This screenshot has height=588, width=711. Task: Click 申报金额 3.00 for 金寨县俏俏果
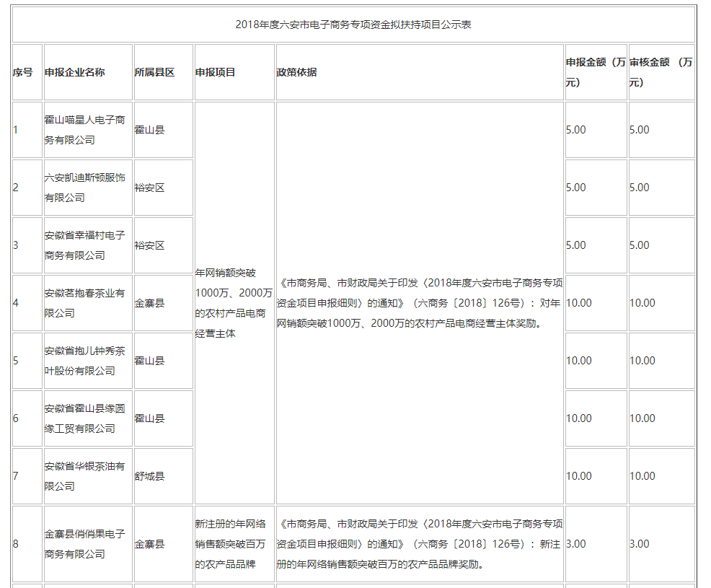576,544
